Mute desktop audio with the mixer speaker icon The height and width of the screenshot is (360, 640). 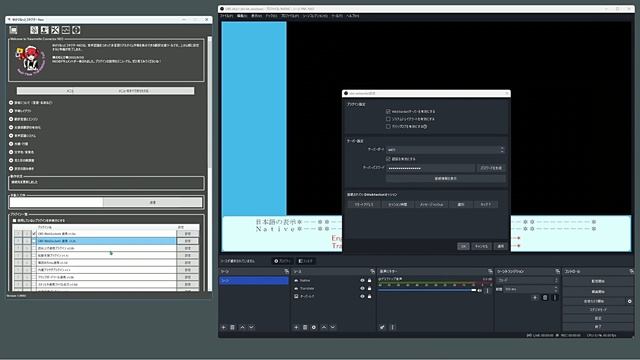tap(480, 291)
